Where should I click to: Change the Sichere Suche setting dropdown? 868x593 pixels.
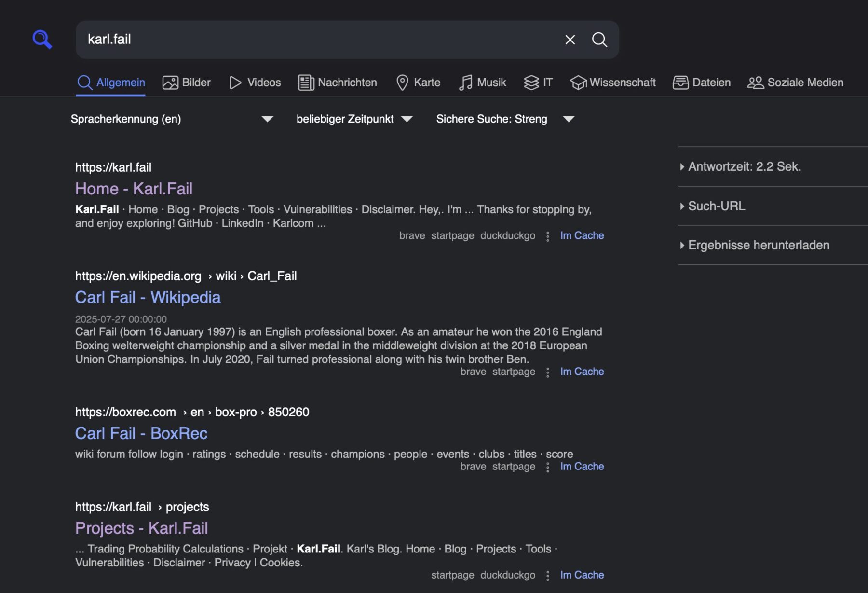505,119
